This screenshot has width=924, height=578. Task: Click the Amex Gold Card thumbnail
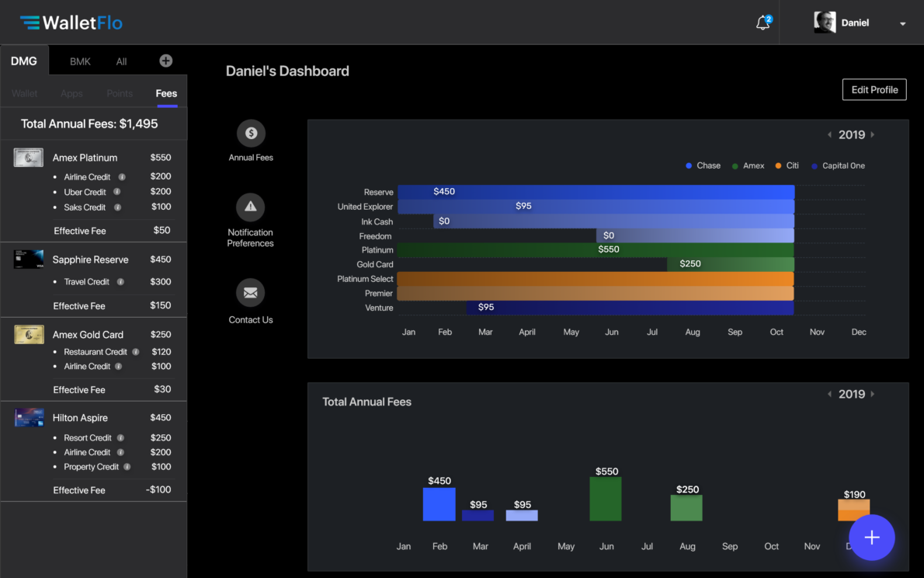(29, 334)
